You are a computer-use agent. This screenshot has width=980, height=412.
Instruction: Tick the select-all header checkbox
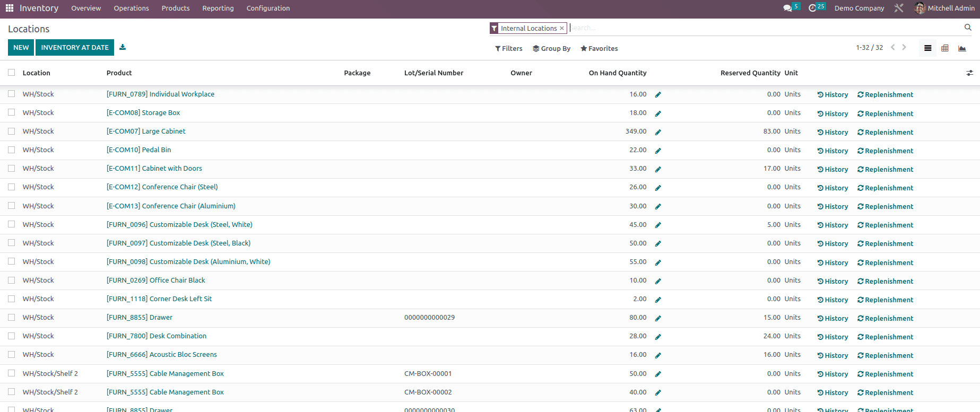pyautogui.click(x=11, y=73)
